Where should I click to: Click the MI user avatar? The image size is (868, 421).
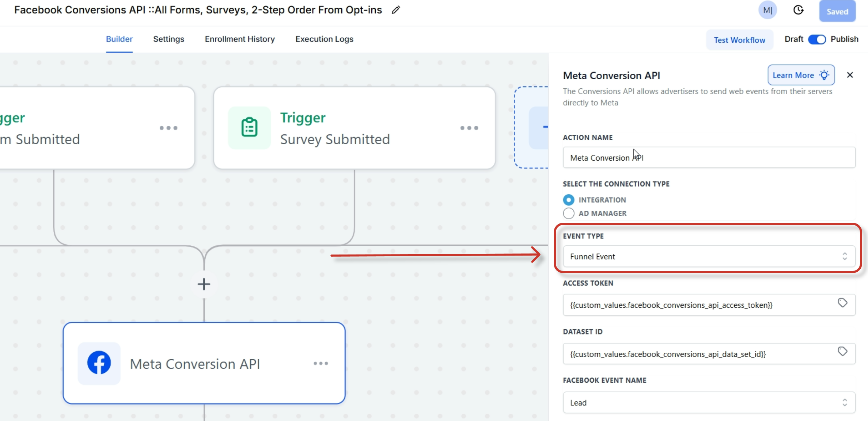[x=767, y=10]
